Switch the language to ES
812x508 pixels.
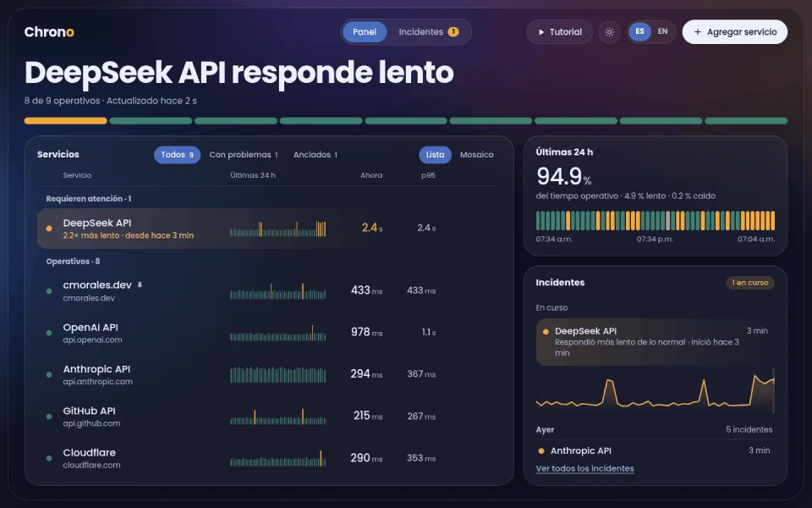coord(640,31)
